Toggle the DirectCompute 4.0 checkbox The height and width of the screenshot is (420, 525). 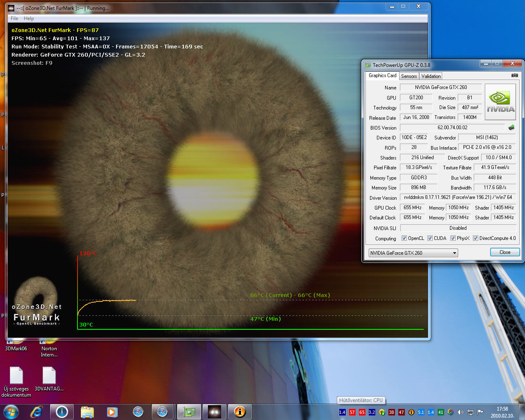click(475, 238)
